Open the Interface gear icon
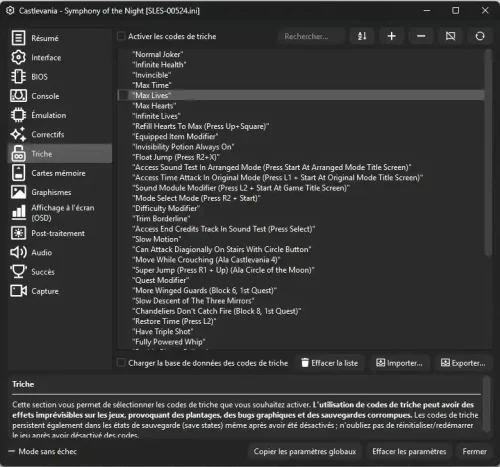The height and width of the screenshot is (467, 500). (18, 57)
